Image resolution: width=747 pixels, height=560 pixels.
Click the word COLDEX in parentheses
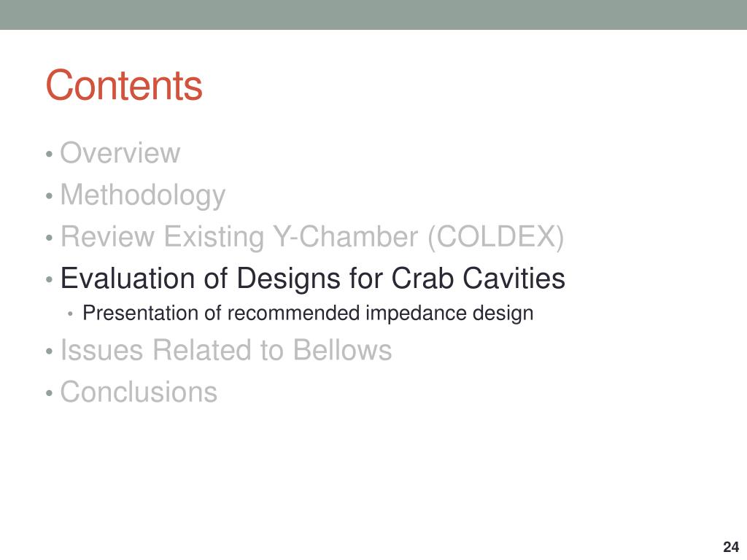click(496, 237)
